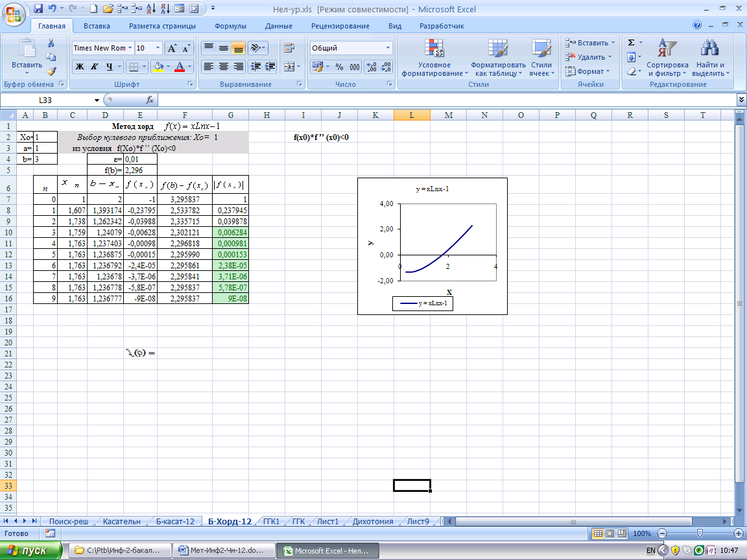Click the Cut scissors icon
This screenshot has width=747, height=560.
click(x=51, y=43)
